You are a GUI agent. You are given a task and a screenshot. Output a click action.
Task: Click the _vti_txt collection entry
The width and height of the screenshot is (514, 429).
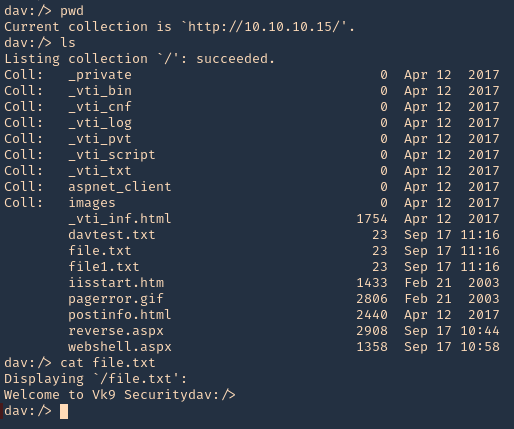tap(100, 171)
